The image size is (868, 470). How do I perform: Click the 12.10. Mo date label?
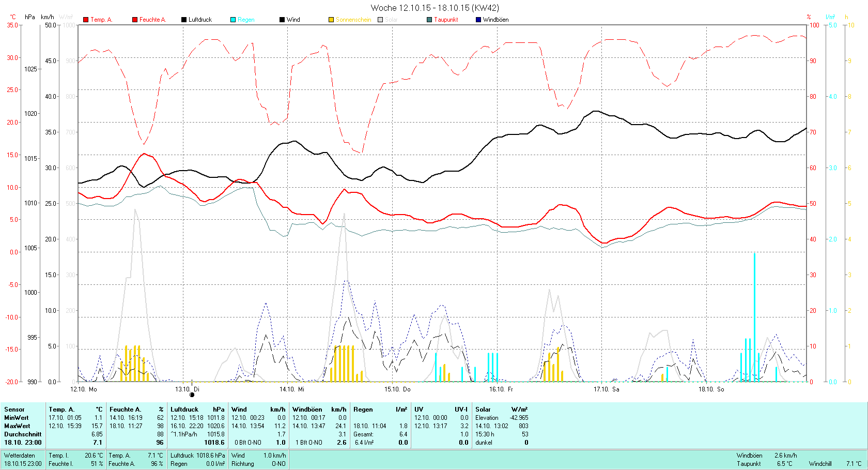tap(84, 389)
